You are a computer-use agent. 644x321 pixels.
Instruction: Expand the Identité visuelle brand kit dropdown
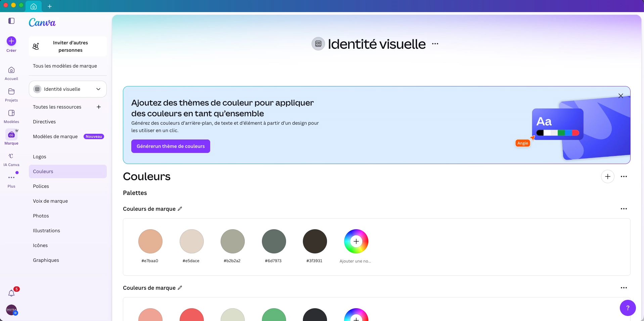click(68, 89)
